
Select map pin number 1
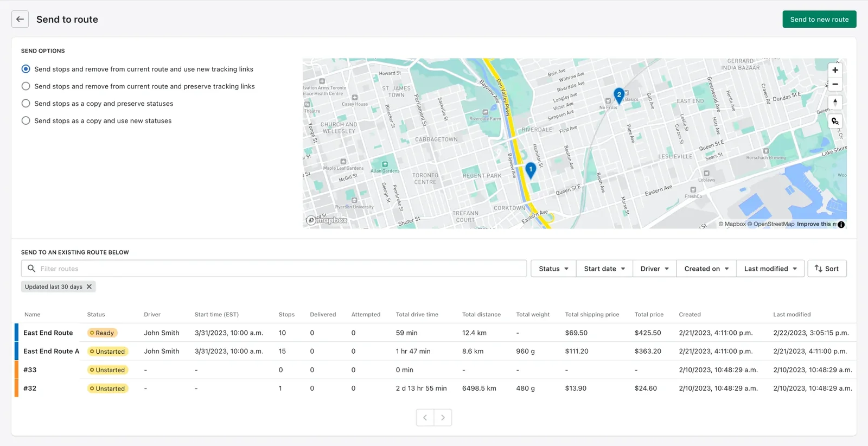531,170
